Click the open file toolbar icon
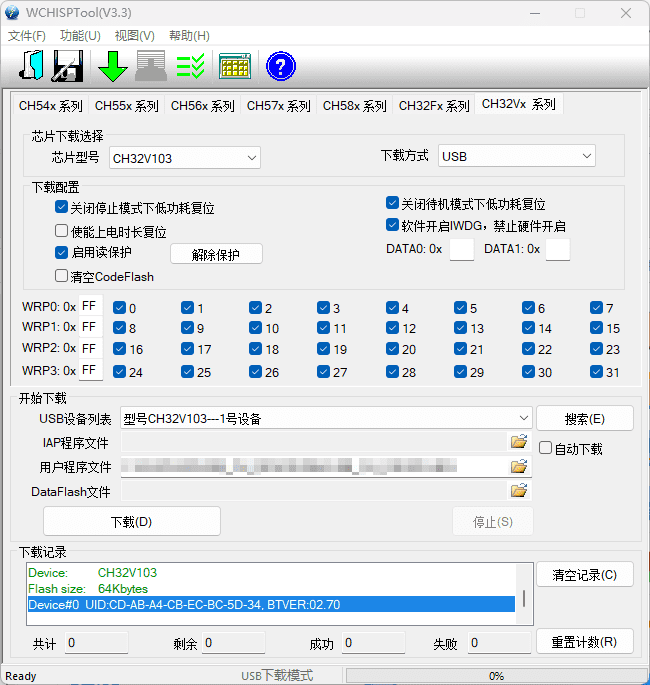Viewport: 650px width, 685px height. tap(31, 65)
